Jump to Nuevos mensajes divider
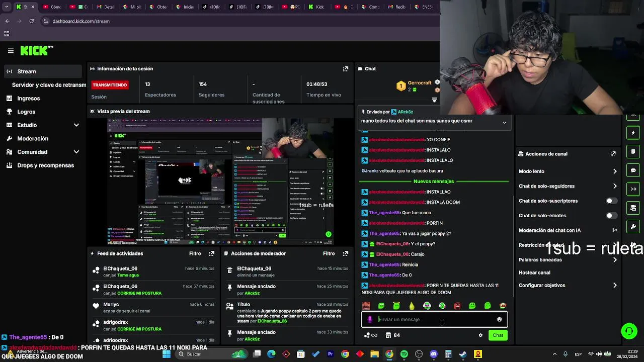This screenshot has width=644, height=362. pyautogui.click(x=433, y=181)
